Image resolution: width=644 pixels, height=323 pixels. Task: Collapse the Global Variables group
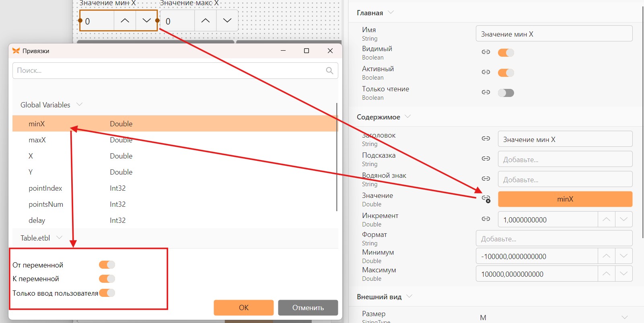pyautogui.click(x=79, y=105)
